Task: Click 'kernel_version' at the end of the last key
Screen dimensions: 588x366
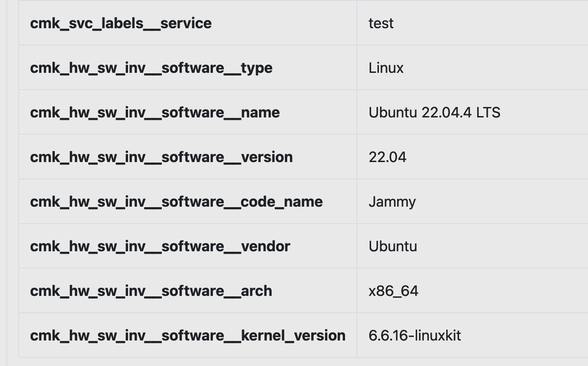Action: point(293,335)
